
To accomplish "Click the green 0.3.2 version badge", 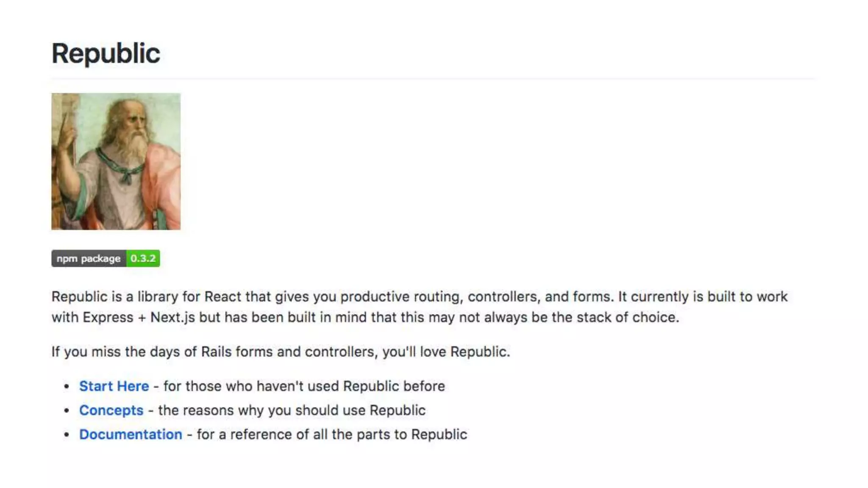I will pyautogui.click(x=143, y=258).
